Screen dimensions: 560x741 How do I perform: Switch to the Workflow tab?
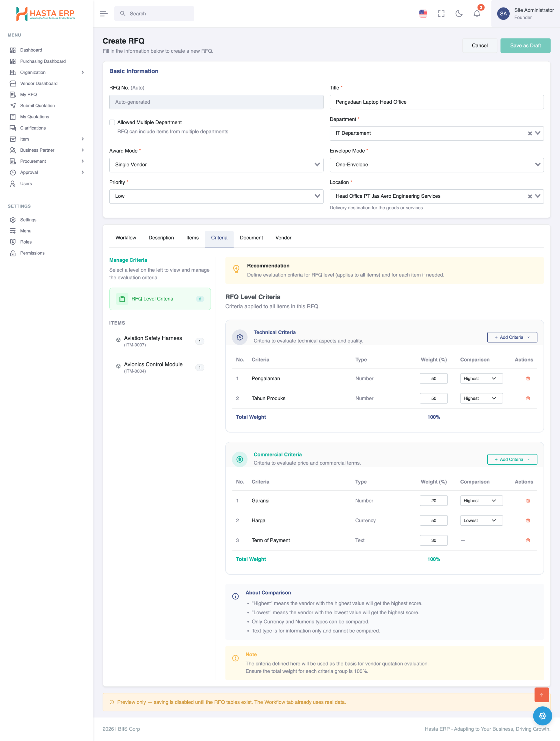pos(126,238)
